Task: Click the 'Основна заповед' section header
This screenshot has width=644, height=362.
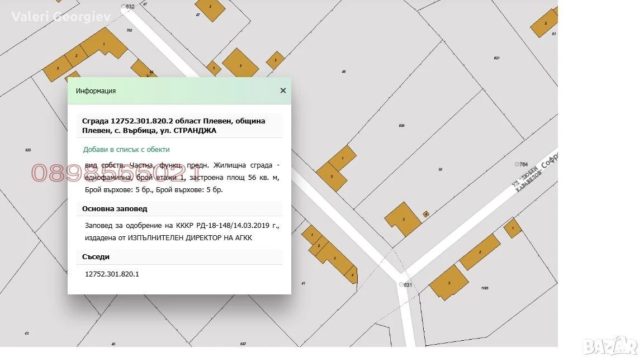Action: [115, 208]
